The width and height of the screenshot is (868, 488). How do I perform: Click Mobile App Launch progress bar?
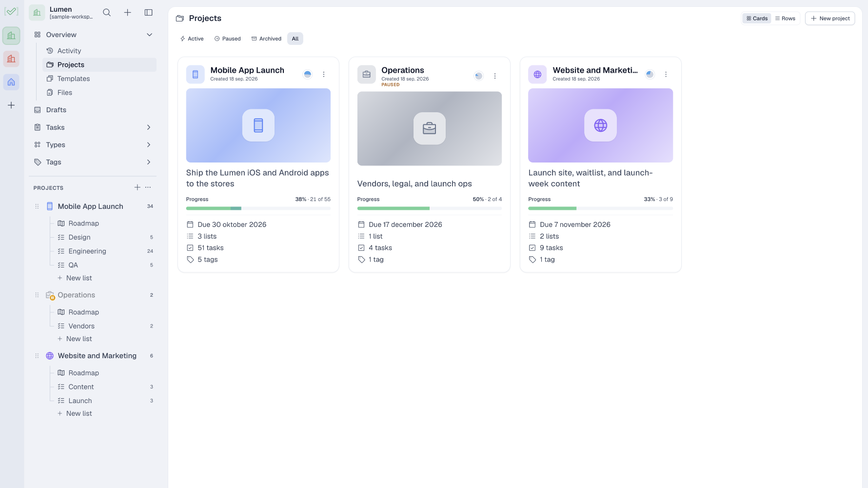pos(258,208)
